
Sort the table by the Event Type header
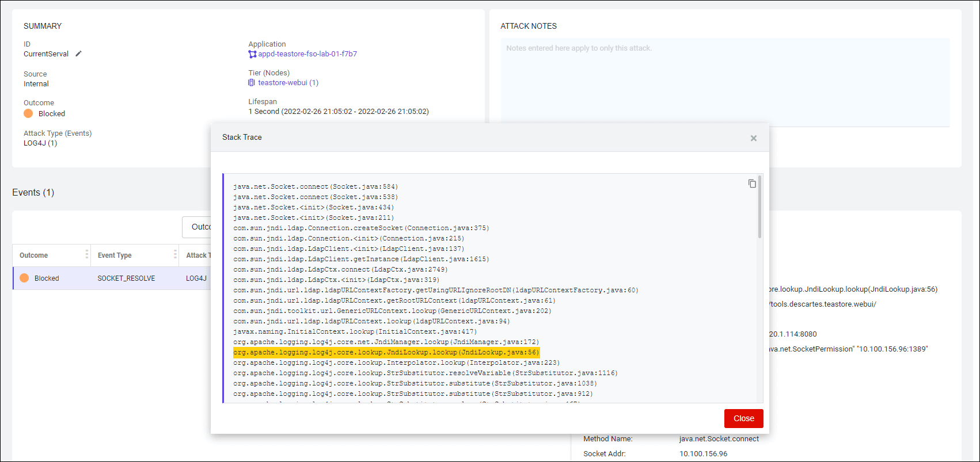[115, 255]
